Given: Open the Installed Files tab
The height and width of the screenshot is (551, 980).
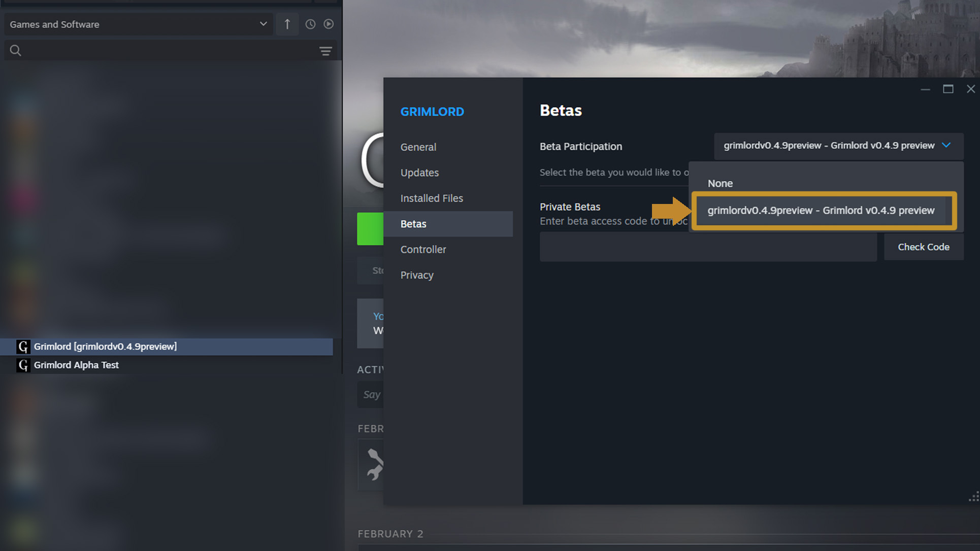Looking at the screenshot, I should tap(432, 198).
